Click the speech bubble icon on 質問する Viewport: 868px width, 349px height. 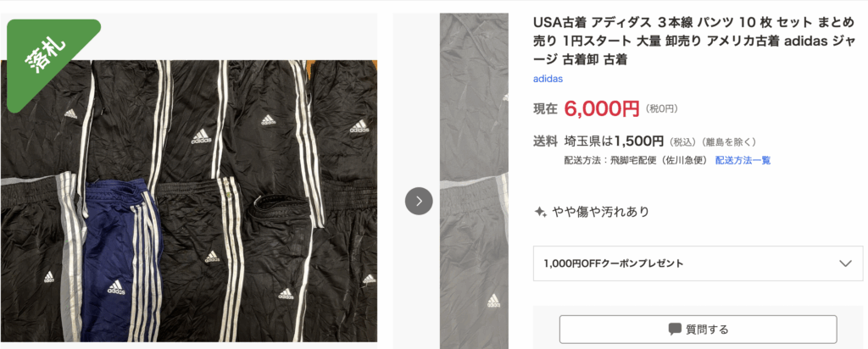click(674, 330)
